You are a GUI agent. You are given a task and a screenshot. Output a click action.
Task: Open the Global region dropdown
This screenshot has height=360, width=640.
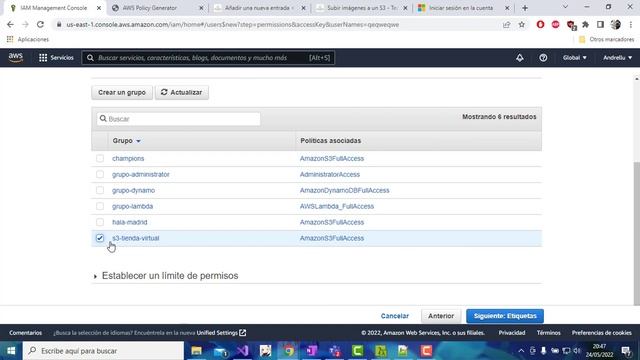tap(575, 58)
